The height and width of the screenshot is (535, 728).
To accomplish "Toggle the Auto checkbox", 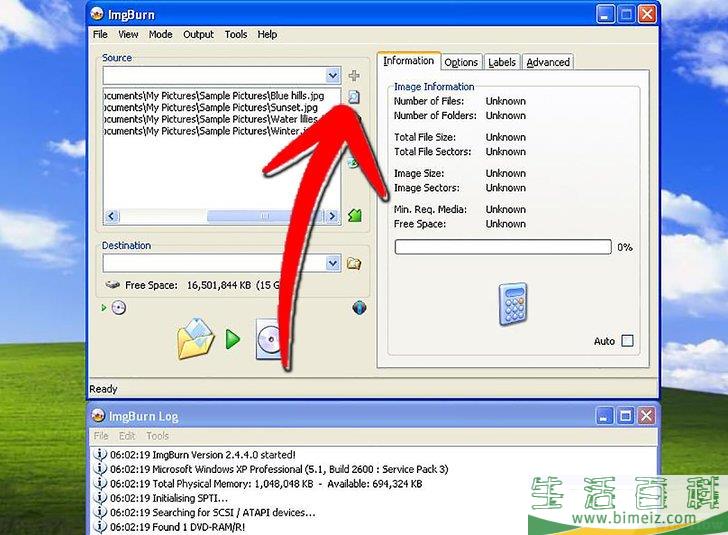I will coord(627,341).
